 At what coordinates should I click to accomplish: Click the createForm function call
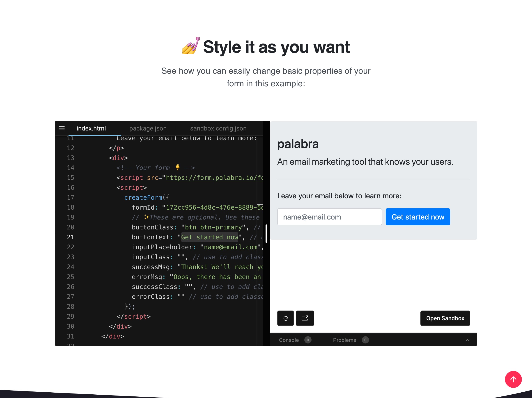pos(143,198)
